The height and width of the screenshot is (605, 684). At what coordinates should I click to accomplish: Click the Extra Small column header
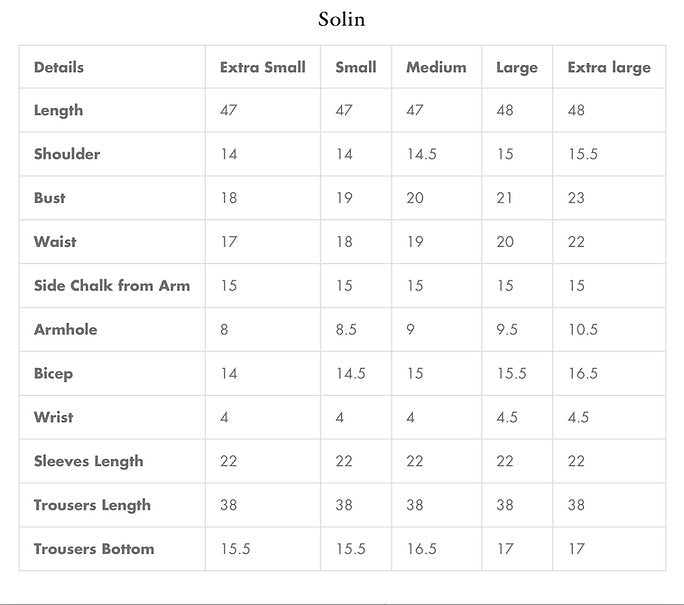[263, 67]
